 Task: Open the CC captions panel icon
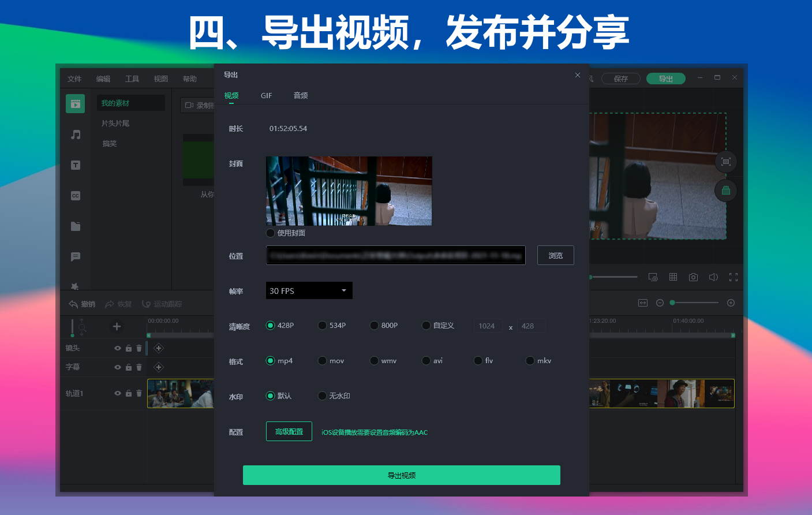[x=76, y=196]
